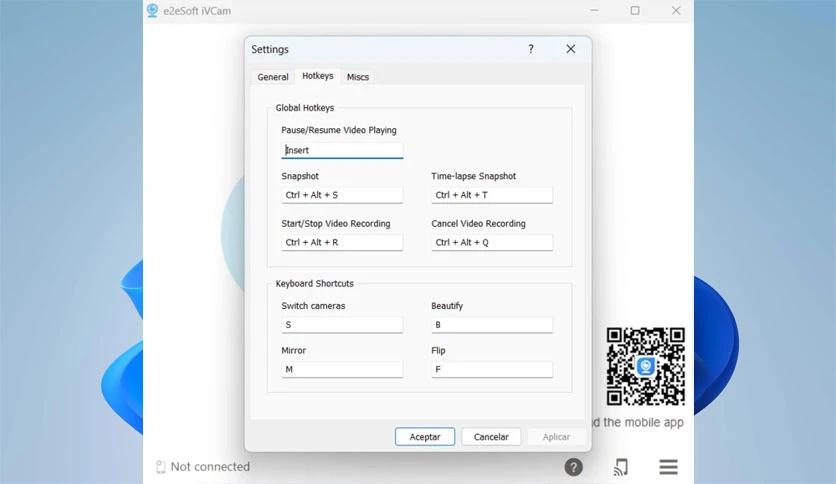Focus the Switch cameras shortcut field
Viewport: 836px width, 484px height.
pos(342,325)
